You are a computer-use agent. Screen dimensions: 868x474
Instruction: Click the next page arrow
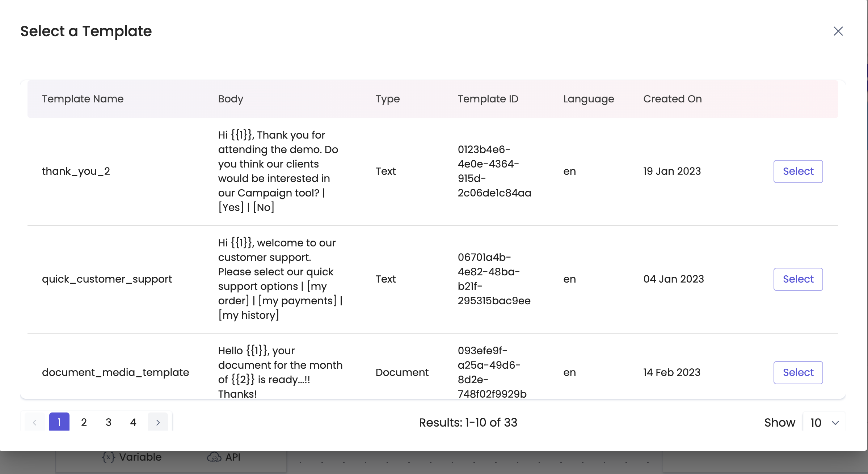pyautogui.click(x=157, y=422)
